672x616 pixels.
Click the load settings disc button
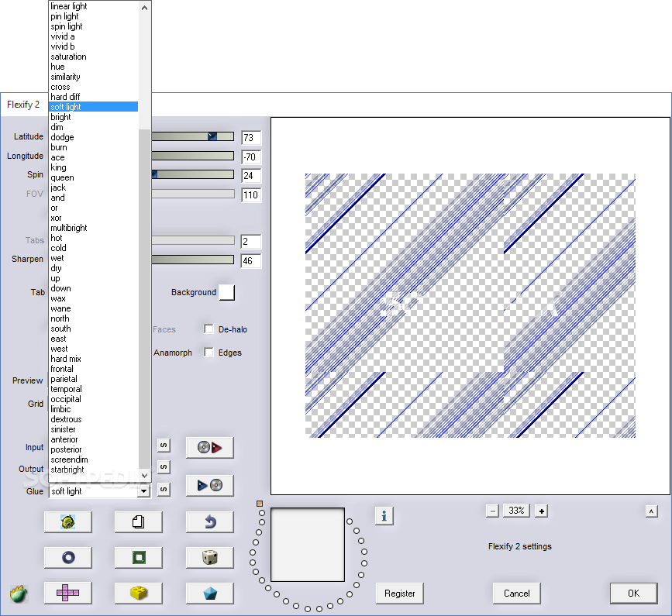click(x=209, y=448)
